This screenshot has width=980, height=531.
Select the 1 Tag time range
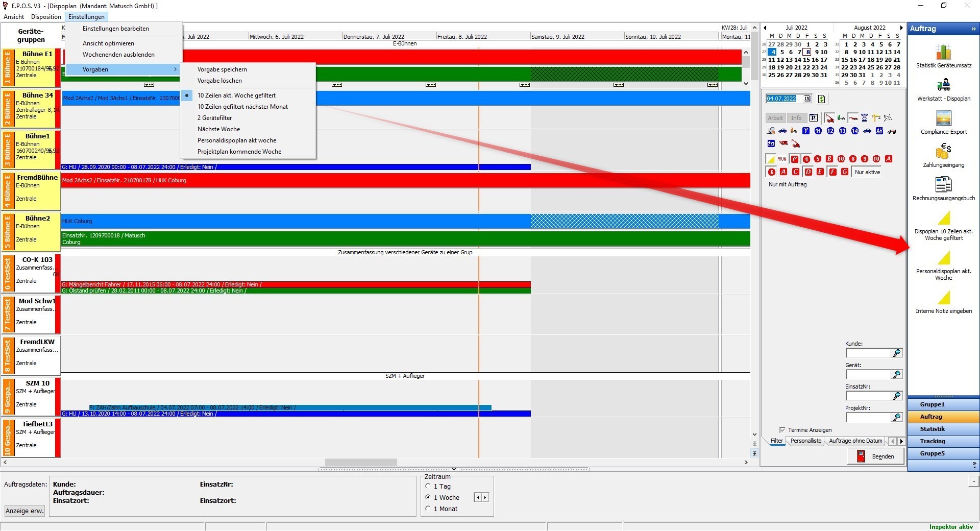428,486
